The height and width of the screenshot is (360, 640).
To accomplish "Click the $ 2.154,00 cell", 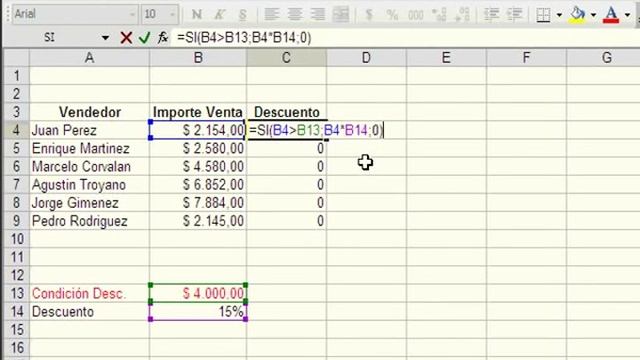I will 198,130.
